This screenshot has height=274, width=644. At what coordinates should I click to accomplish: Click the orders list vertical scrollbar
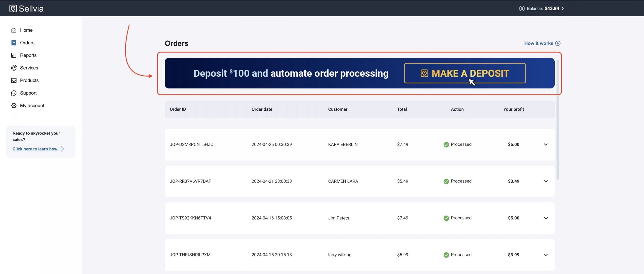click(x=558, y=119)
